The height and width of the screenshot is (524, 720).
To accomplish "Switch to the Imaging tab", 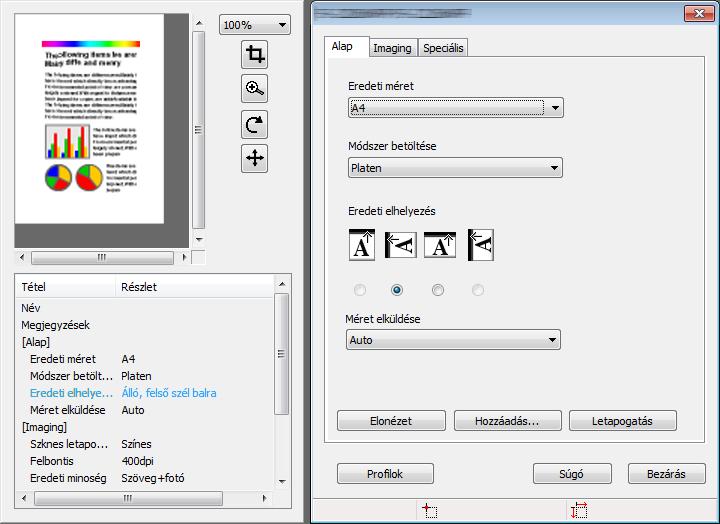I will coord(393,48).
